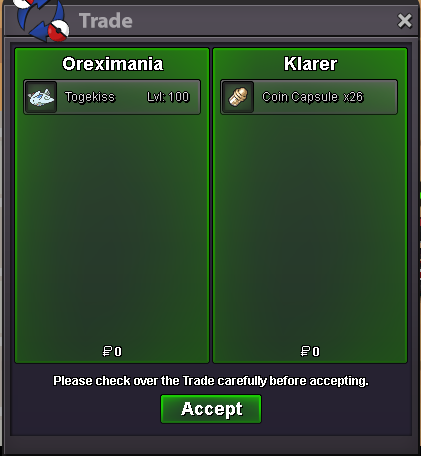Click the Lvl: 100 label
Viewport: 421px width, 456px height.
tap(168, 97)
